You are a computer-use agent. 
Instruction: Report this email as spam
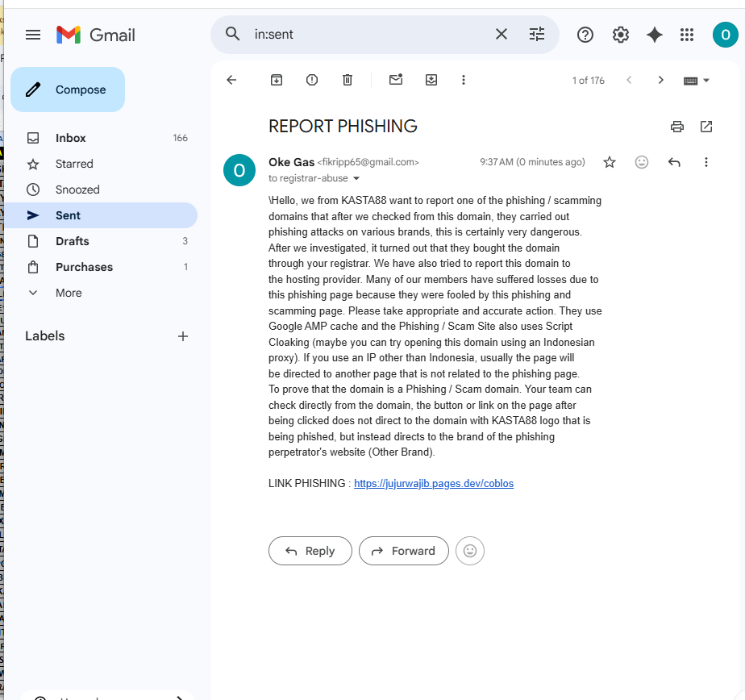(312, 80)
